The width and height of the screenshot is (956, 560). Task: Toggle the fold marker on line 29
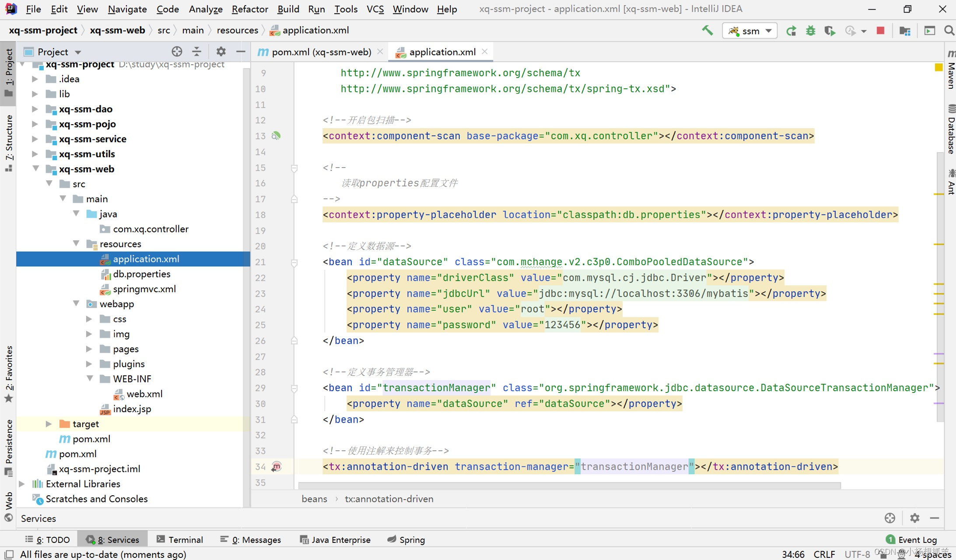pos(294,388)
